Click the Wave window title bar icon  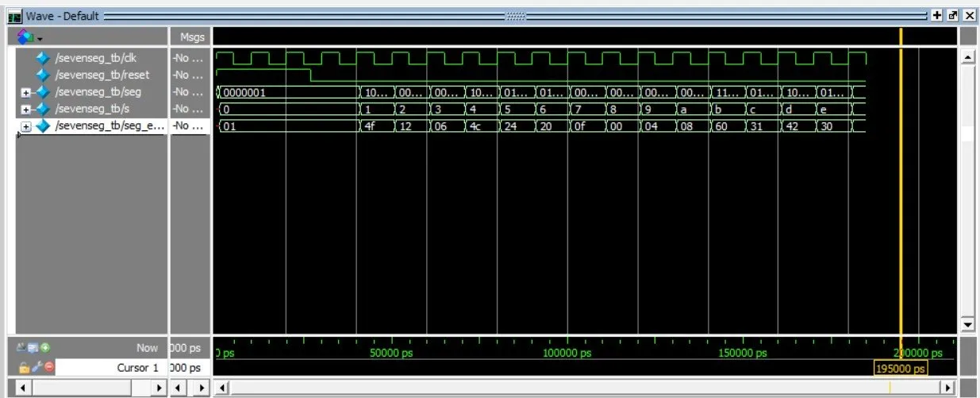coord(14,15)
